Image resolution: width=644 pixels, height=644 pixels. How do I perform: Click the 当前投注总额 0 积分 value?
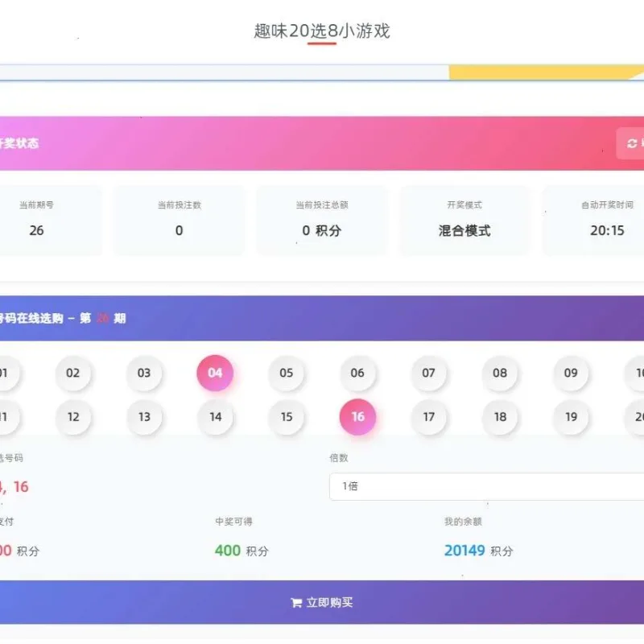pos(321,230)
